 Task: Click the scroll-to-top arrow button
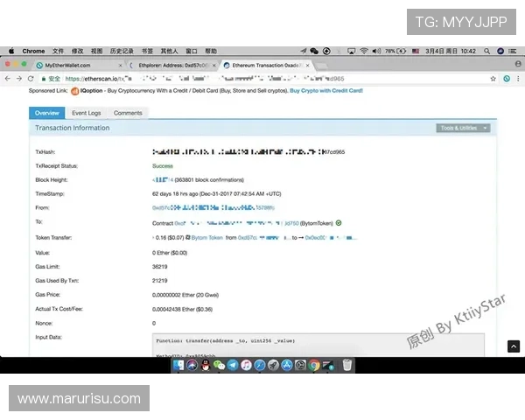514,346
